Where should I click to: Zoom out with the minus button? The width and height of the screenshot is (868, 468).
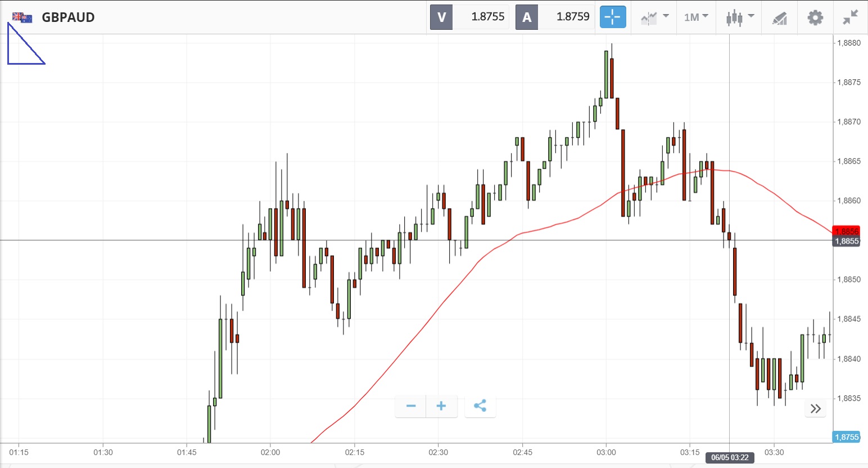pos(411,406)
